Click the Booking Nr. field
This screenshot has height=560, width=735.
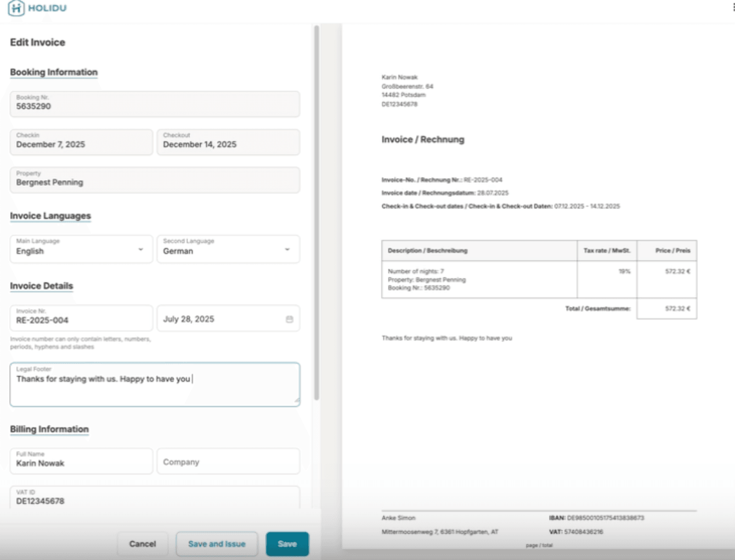tap(155, 104)
